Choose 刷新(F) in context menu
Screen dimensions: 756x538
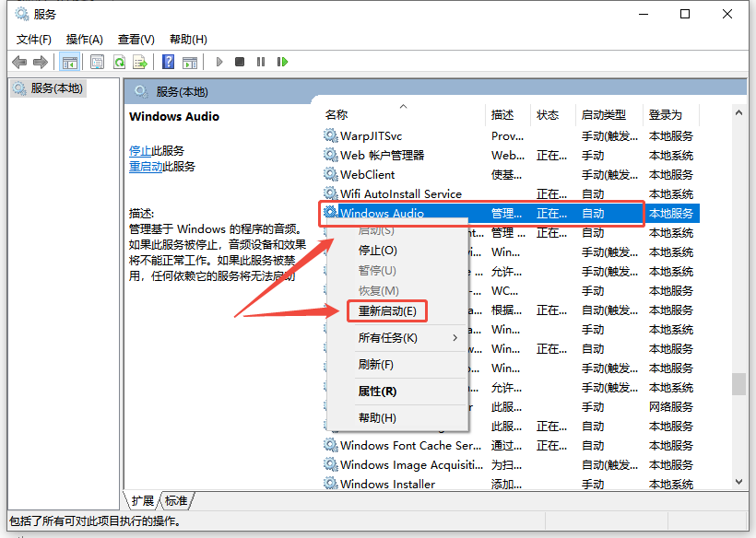click(x=375, y=365)
